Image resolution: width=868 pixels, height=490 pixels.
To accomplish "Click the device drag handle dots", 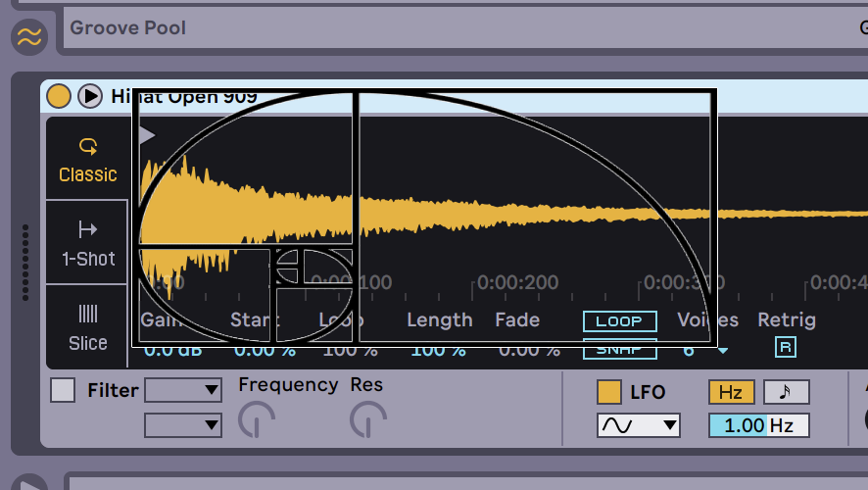I will pyautogui.click(x=24, y=263).
